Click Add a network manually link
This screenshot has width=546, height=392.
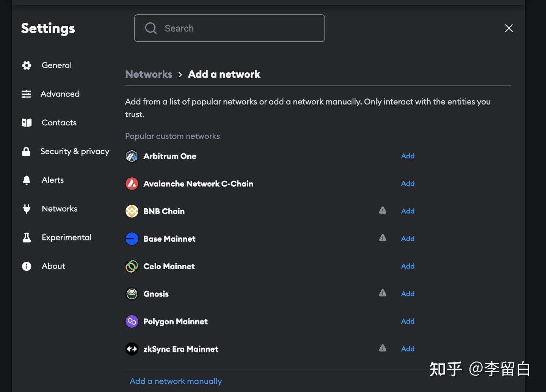176,381
